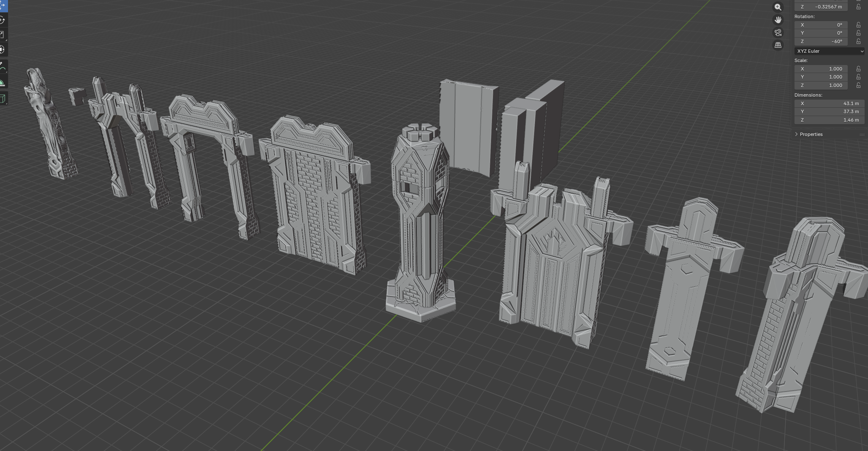The width and height of the screenshot is (868, 451).
Task: Click Dimensions X field 43.1 m
Action: click(830, 103)
